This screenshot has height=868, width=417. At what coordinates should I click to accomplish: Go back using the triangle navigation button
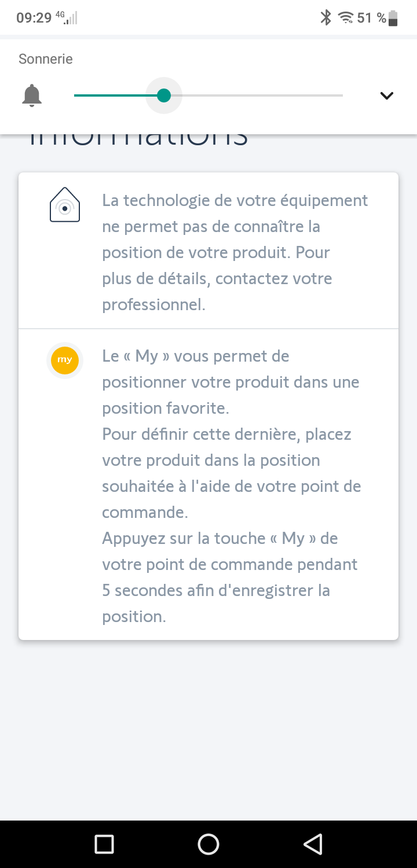(313, 844)
